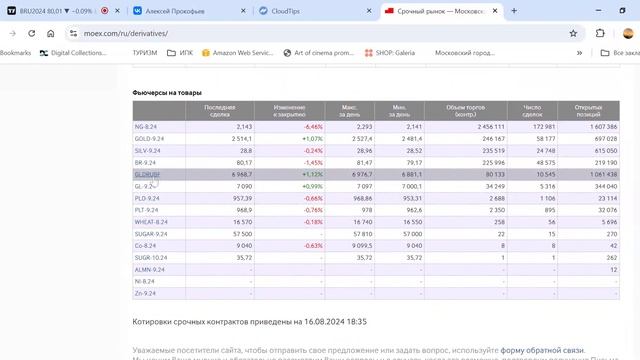Click the Число сделок column header
Screen dimensions: 640x360
tap(532, 111)
